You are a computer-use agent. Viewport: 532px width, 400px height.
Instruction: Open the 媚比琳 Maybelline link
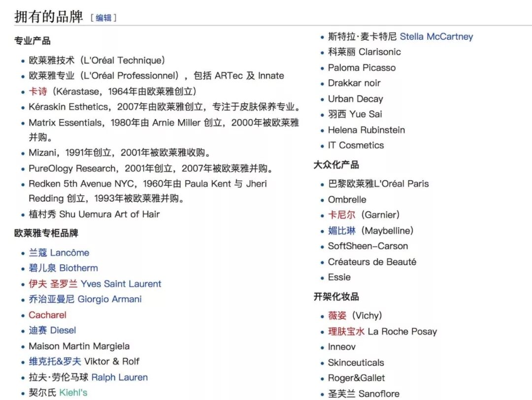point(342,231)
